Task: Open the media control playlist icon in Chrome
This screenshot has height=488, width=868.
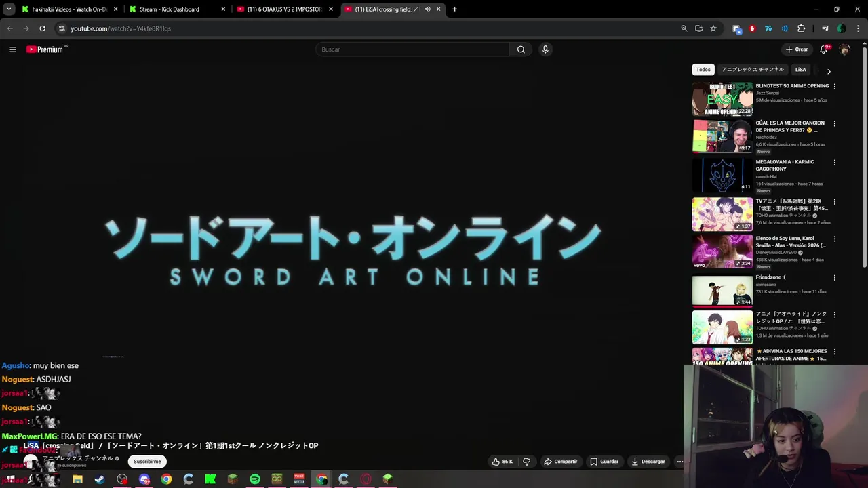Action: pos(825,28)
